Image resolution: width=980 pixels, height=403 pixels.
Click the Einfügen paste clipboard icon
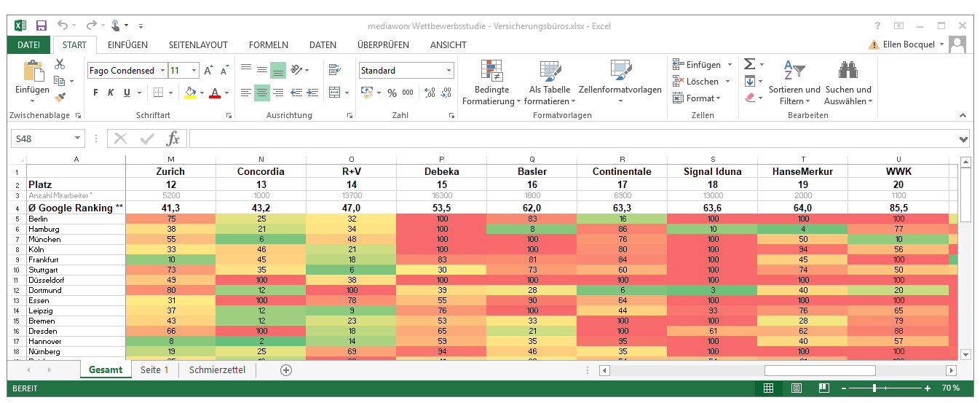click(33, 71)
